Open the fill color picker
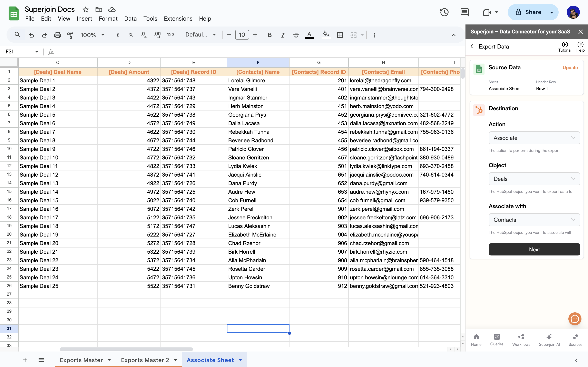This screenshot has height=367, width=588. (x=326, y=34)
